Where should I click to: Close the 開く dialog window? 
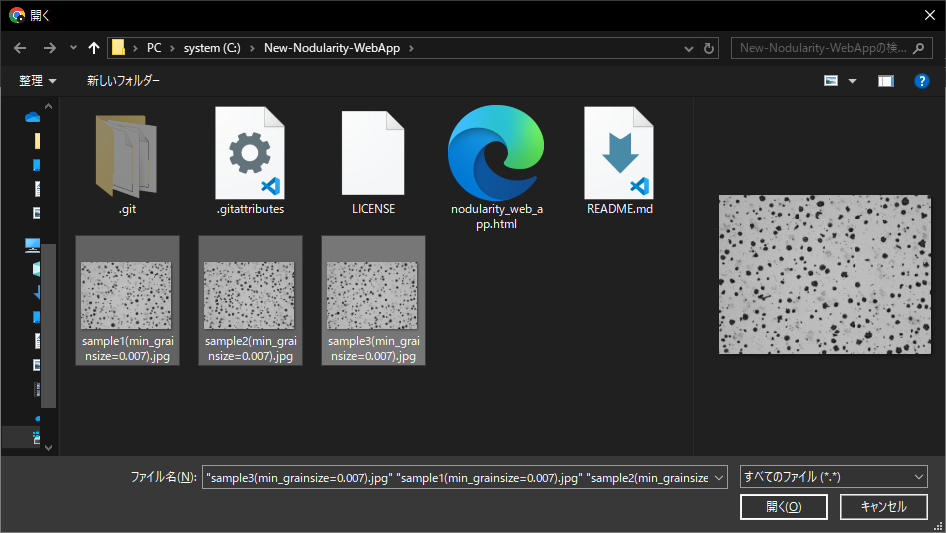point(930,15)
